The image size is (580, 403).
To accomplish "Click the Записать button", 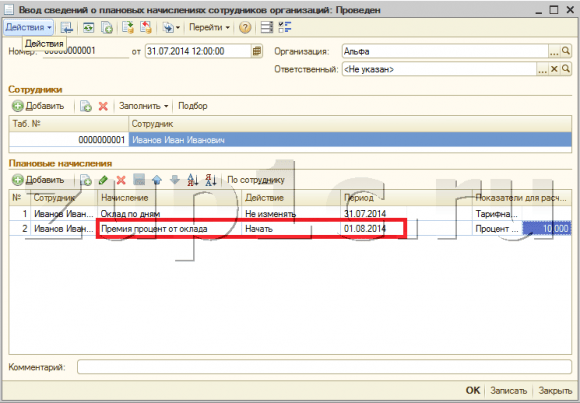I will coord(508,390).
